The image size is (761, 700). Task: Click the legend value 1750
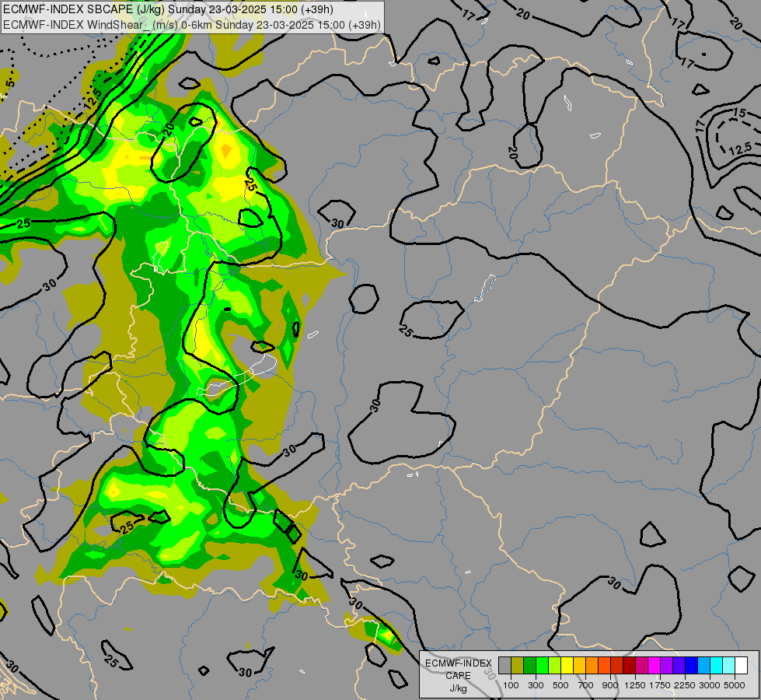(x=660, y=685)
